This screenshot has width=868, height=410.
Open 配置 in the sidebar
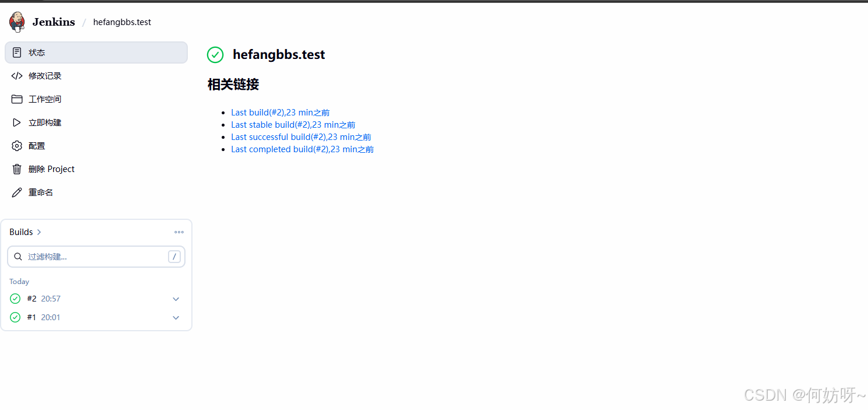(96, 146)
